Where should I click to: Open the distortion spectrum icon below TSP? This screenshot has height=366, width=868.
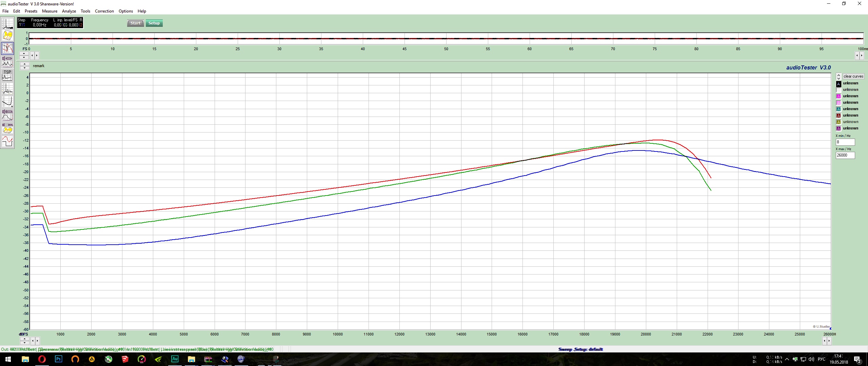pyautogui.click(x=7, y=88)
